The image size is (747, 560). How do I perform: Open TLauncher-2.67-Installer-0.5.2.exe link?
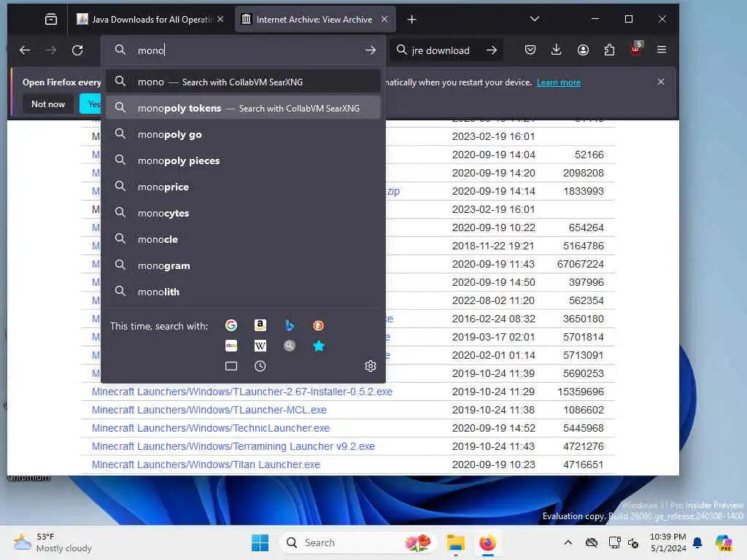pyautogui.click(x=242, y=392)
